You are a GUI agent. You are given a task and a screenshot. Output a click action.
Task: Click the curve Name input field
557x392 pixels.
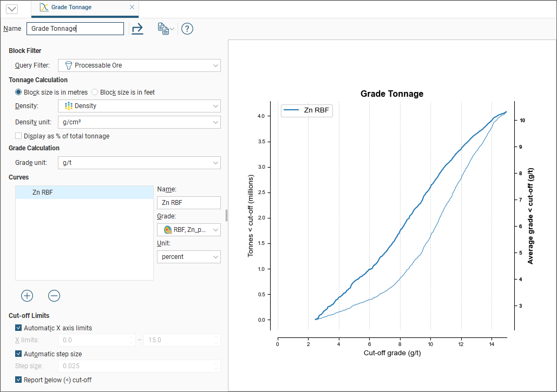[x=188, y=203]
